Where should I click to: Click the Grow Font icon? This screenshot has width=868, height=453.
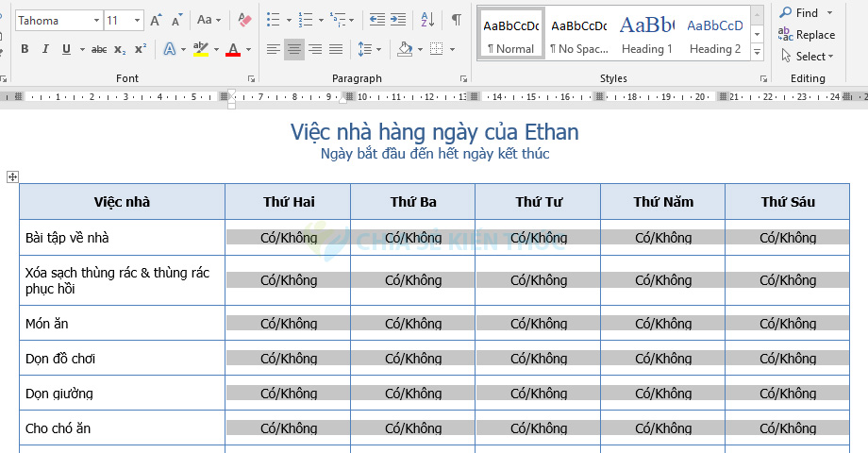[156, 21]
